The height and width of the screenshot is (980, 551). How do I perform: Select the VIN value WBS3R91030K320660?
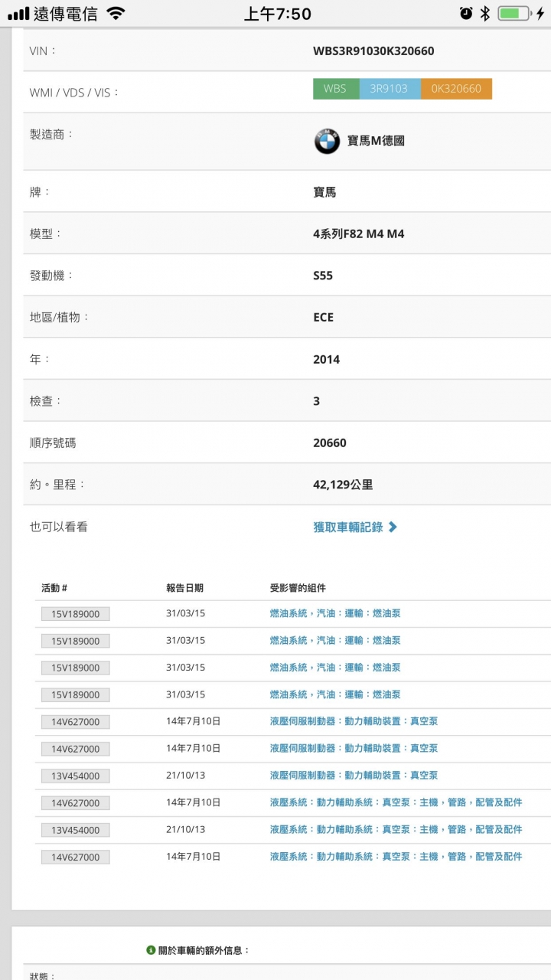(x=373, y=51)
